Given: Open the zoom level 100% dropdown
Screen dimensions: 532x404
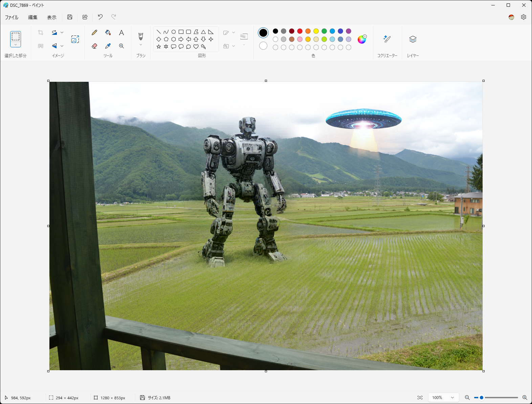Looking at the screenshot, I should click(x=443, y=398).
